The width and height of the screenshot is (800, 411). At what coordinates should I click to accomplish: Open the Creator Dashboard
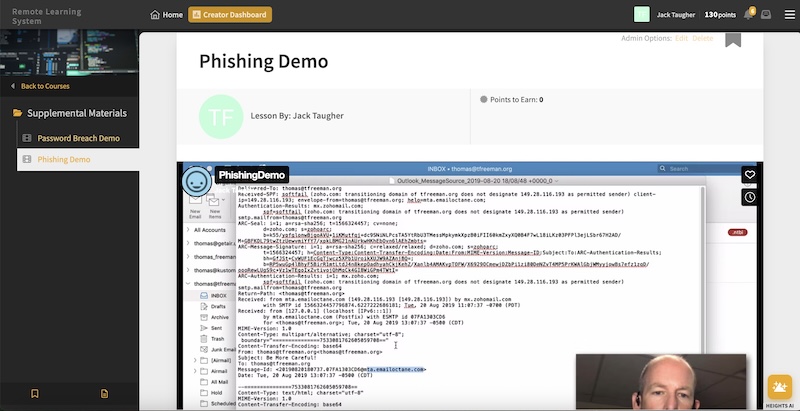[x=230, y=15]
